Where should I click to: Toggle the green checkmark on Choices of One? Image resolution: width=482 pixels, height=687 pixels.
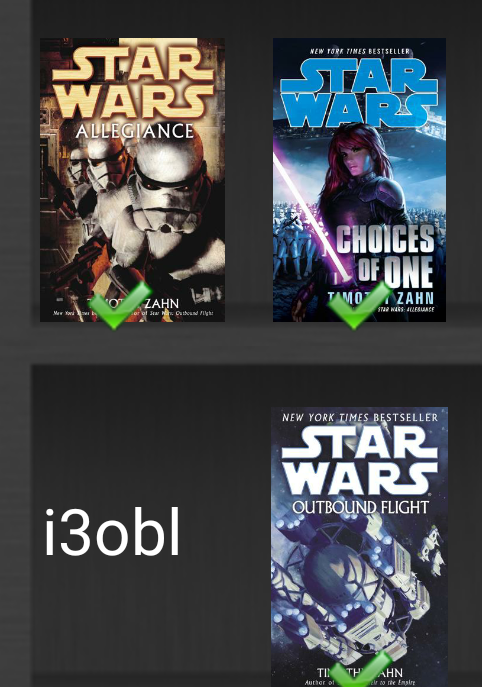359,305
